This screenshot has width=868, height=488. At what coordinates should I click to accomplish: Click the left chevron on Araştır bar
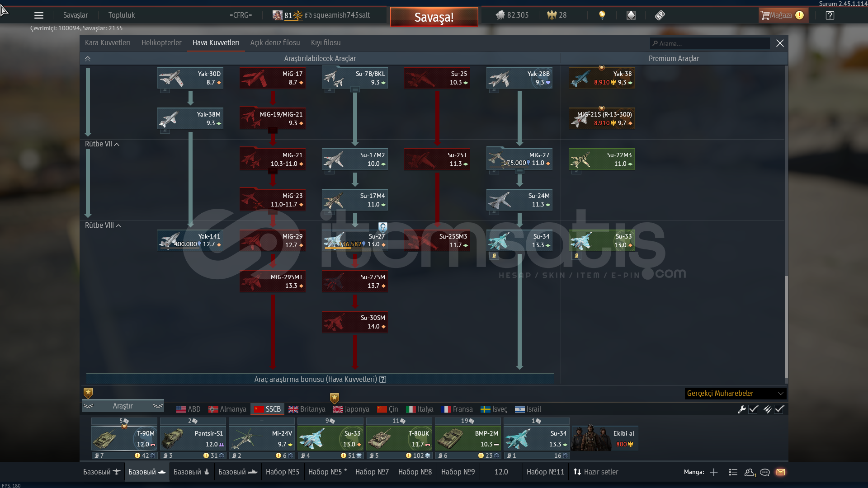(x=88, y=406)
